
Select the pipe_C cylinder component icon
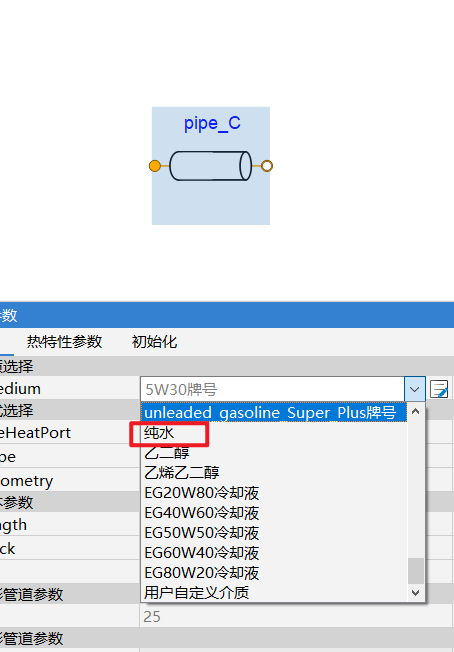211,166
